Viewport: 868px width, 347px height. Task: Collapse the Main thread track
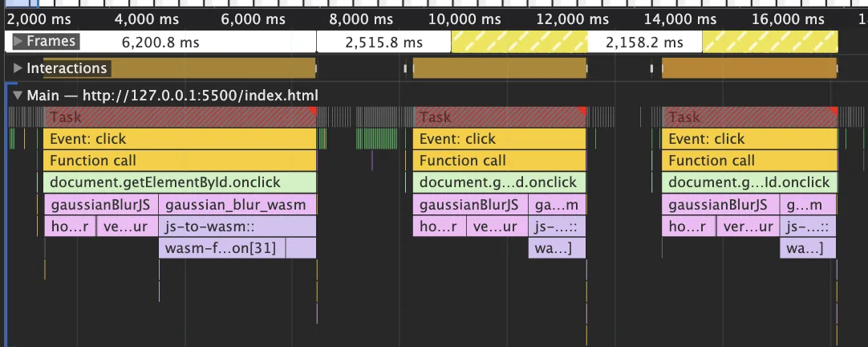18,96
